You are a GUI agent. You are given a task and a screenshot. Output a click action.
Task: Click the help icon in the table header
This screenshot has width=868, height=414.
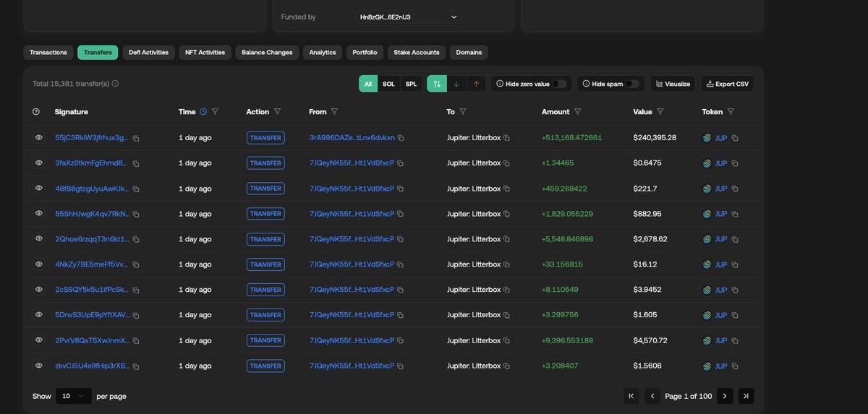[x=36, y=112]
